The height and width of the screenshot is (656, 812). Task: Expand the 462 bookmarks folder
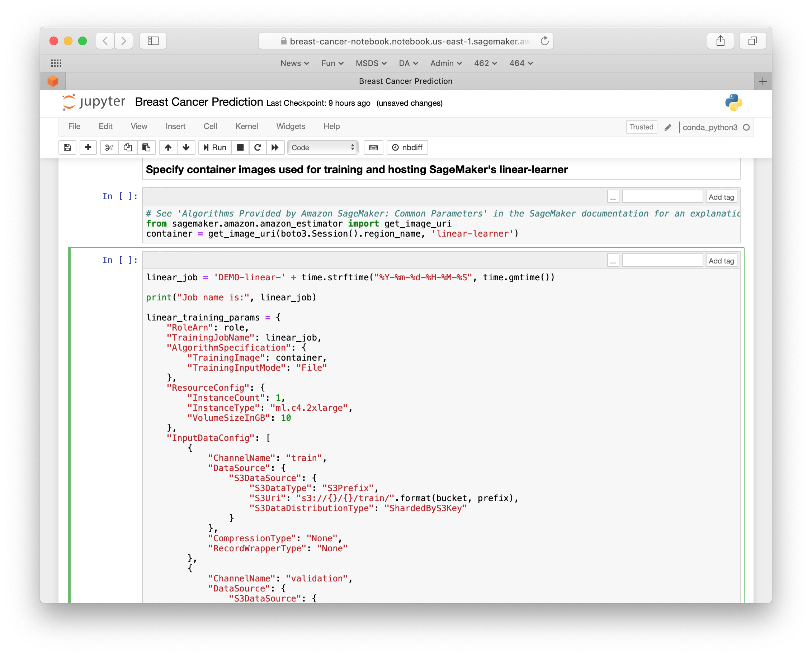[486, 63]
